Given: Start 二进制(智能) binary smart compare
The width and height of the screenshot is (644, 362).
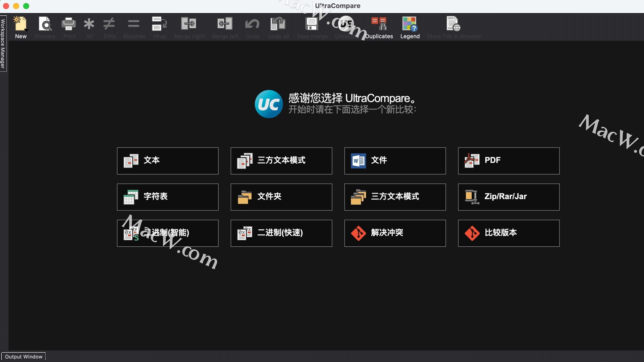Looking at the screenshot, I should (x=168, y=233).
